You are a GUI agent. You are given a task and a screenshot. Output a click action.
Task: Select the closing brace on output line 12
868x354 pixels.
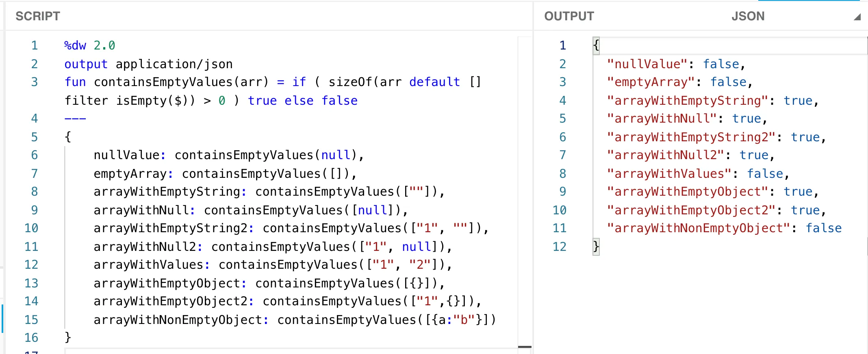[596, 247]
